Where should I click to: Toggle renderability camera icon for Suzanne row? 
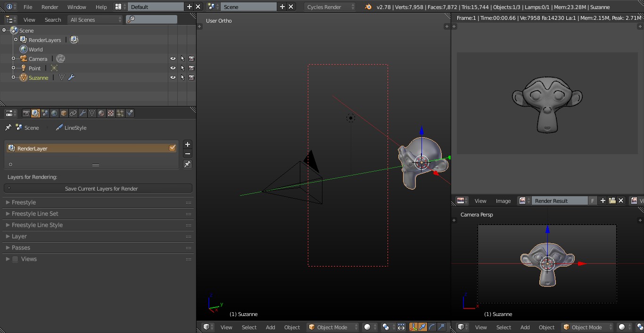pyautogui.click(x=191, y=77)
